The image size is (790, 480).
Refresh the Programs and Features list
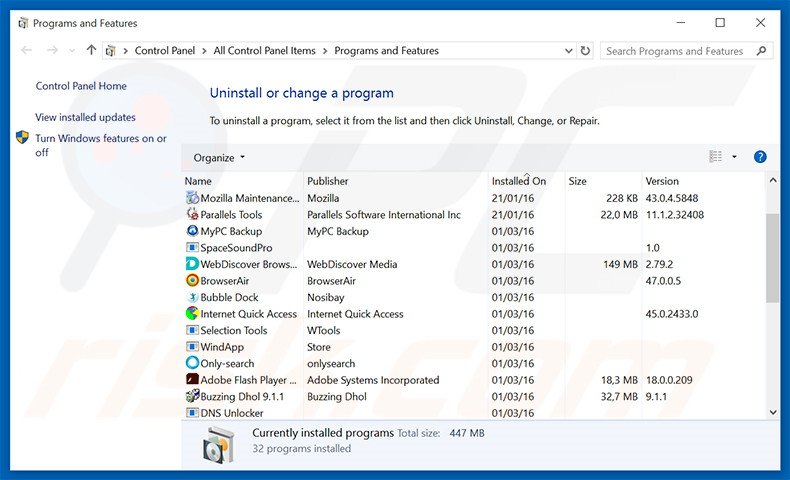585,51
